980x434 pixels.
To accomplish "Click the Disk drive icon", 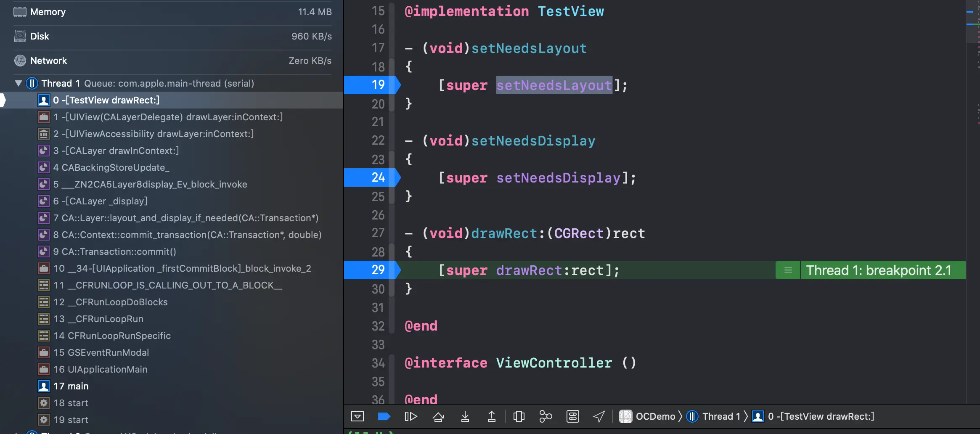I will pos(20,37).
